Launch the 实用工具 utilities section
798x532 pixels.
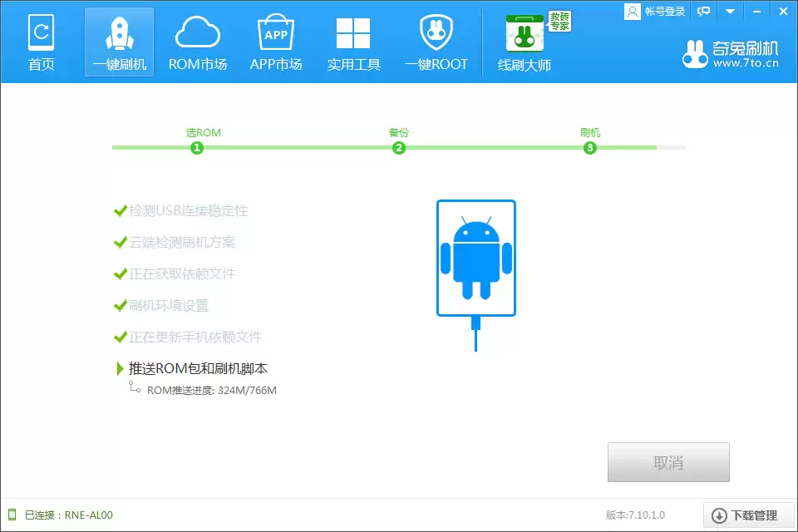(x=353, y=40)
